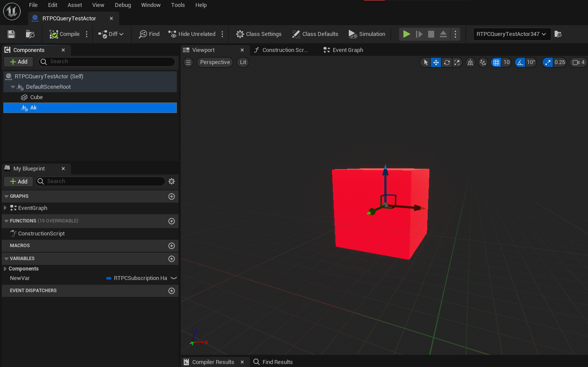Select the translate gizmo tool
Screen dimensions: 588x367
(x=436, y=62)
